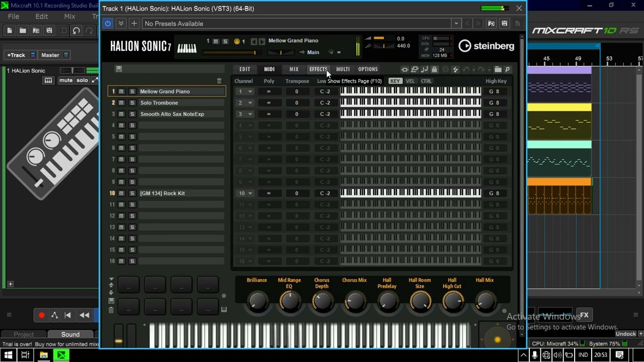Add a new preset with the plus icon
The height and width of the screenshot is (362, 644).
click(x=134, y=24)
